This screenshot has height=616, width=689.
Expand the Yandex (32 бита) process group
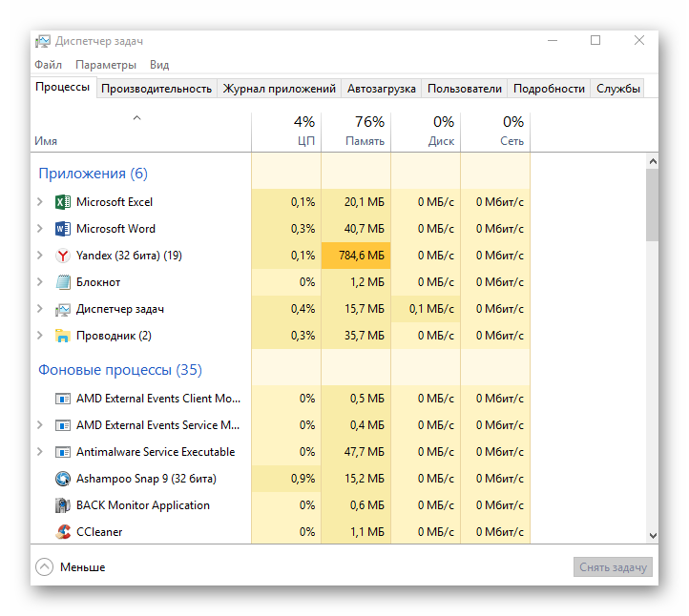click(40, 256)
